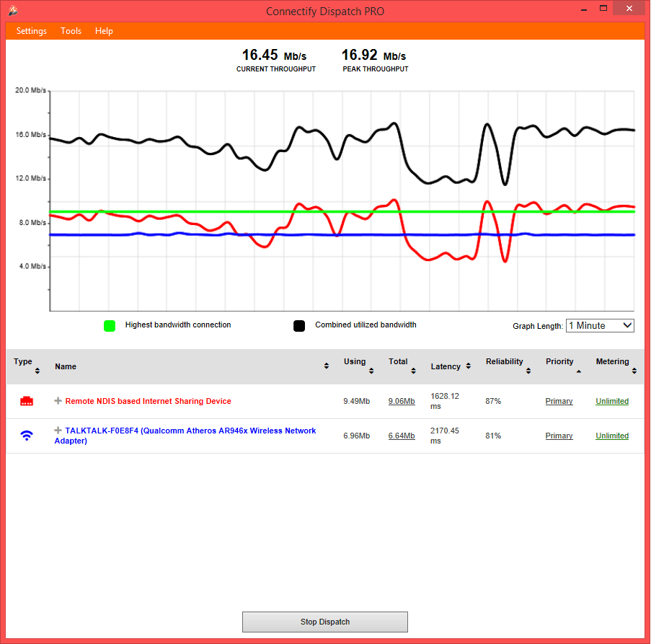Click the black Combined utilized bandwidth swatch
651x644 pixels.
coord(299,326)
